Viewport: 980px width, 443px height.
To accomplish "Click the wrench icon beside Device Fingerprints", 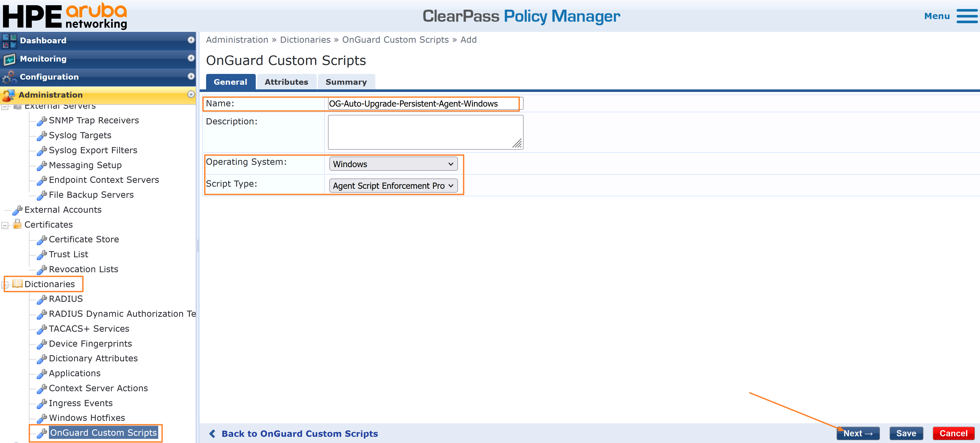I will 41,344.
